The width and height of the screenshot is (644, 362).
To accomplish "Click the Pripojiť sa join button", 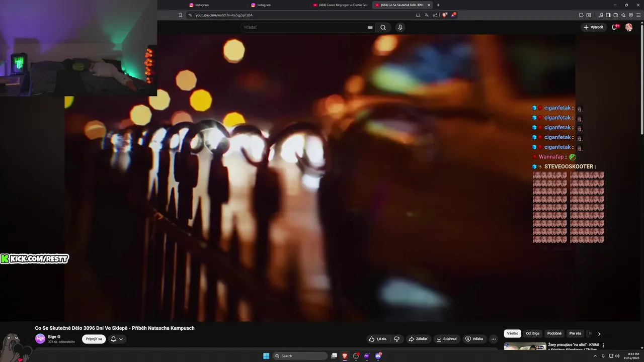I will (x=94, y=339).
